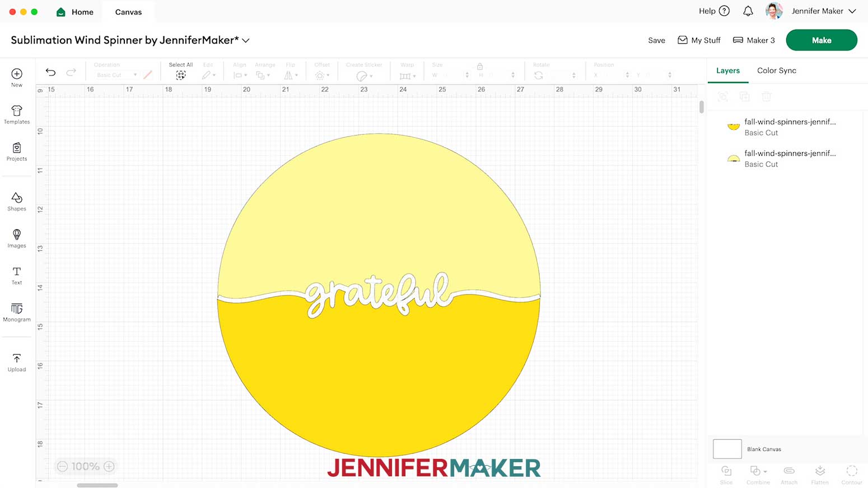Redo the last action
This screenshot has width=868, height=488.
(x=71, y=72)
